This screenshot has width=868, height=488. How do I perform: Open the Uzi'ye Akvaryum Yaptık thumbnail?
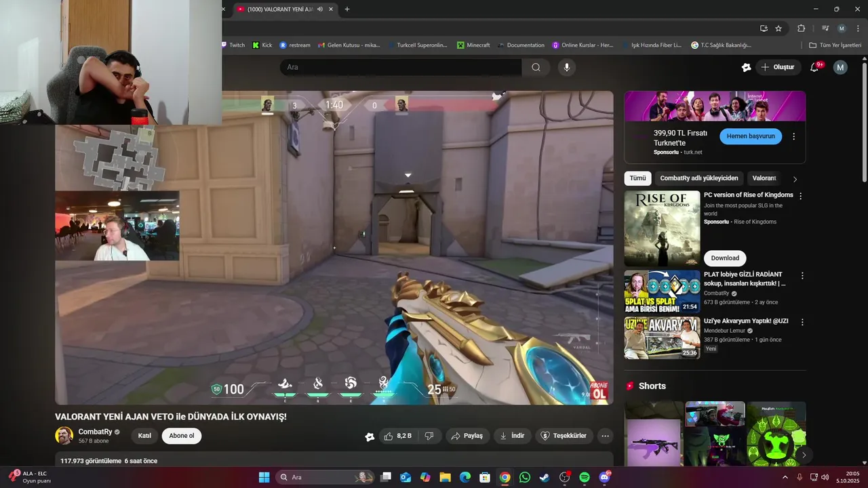click(662, 338)
